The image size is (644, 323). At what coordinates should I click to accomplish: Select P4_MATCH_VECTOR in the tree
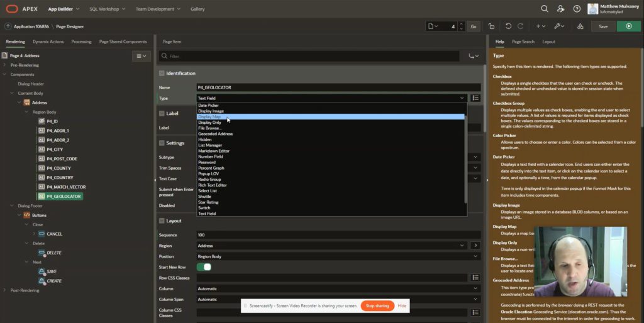coord(65,187)
